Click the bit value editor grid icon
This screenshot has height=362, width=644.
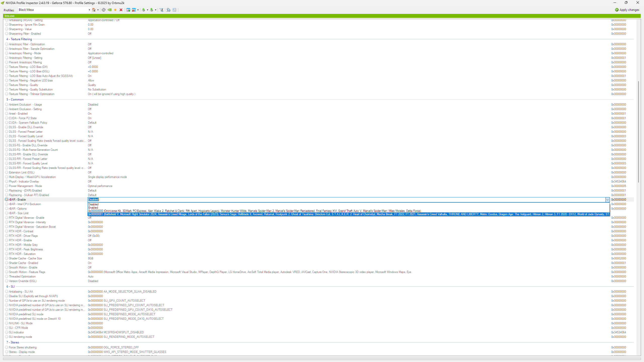coord(174,10)
